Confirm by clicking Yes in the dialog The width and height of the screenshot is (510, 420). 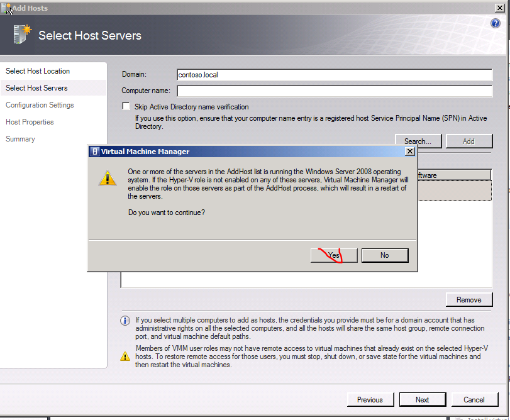(334, 255)
